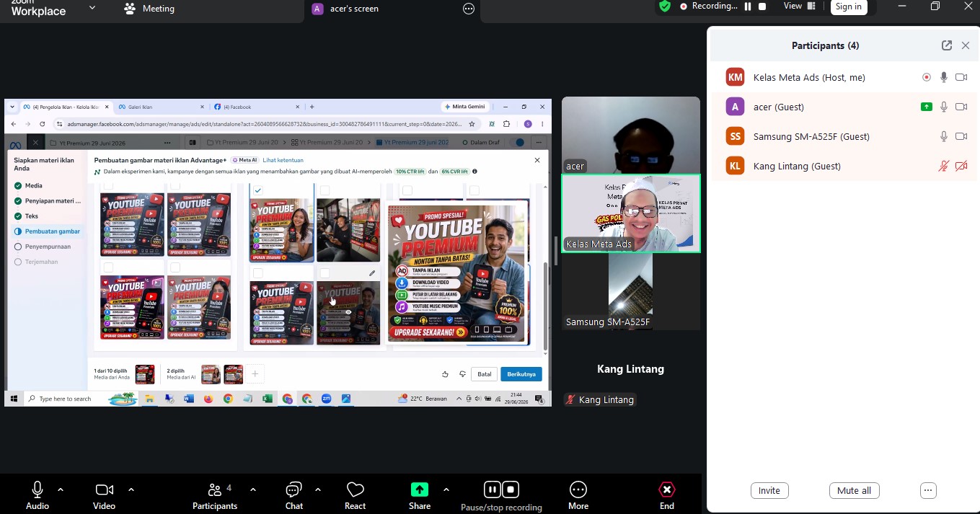980x514 pixels.
Task: Click the Berikutnya button
Action: pos(521,374)
